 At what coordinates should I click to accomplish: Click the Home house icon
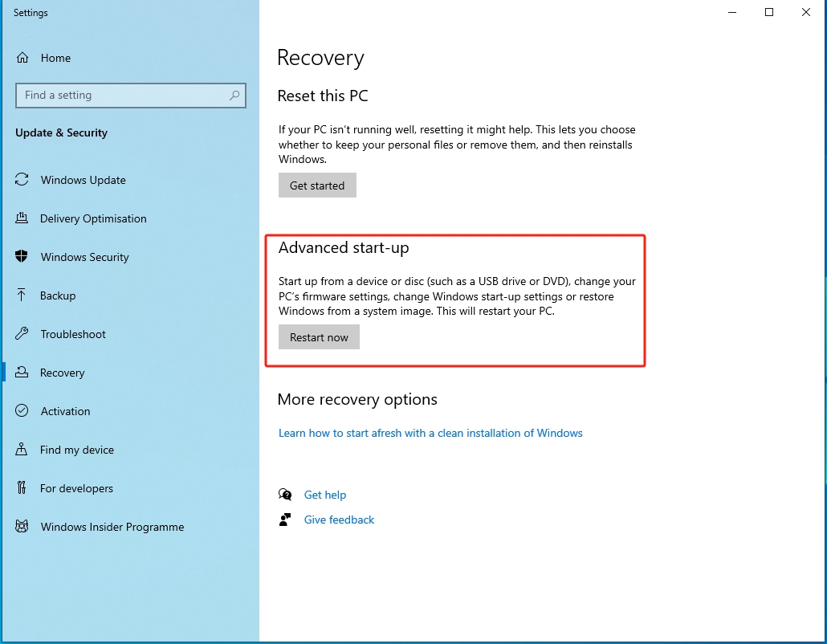(x=22, y=58)
